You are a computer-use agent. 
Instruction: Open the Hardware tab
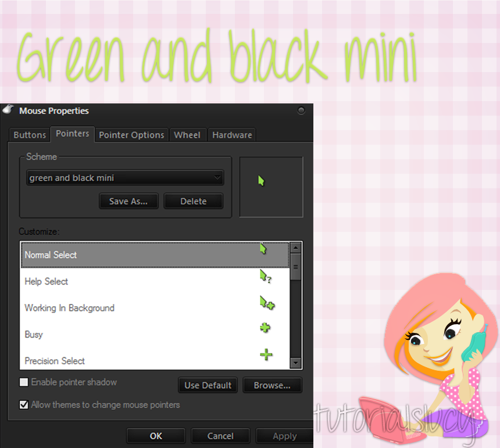pyautogui.click(x=231, y=134)
